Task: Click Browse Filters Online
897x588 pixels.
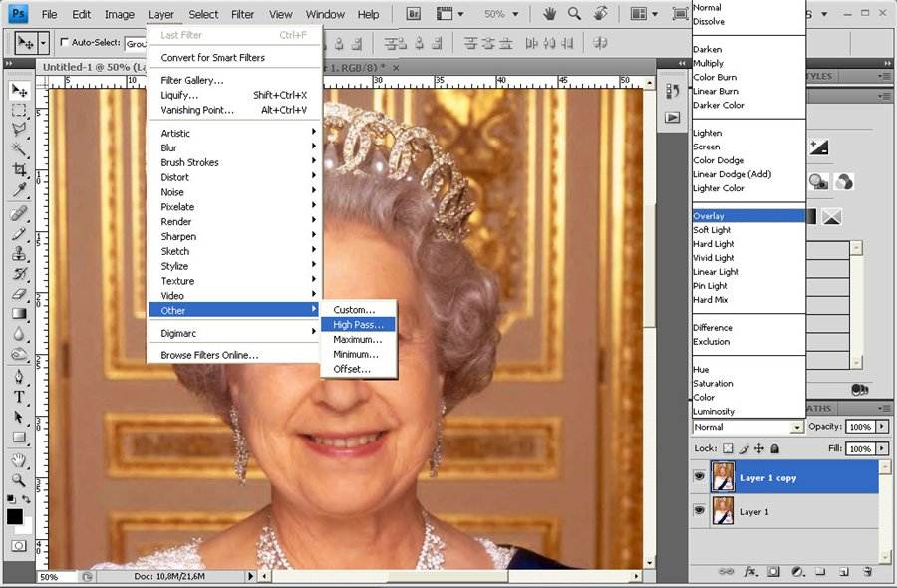Action: click(233, 355)
